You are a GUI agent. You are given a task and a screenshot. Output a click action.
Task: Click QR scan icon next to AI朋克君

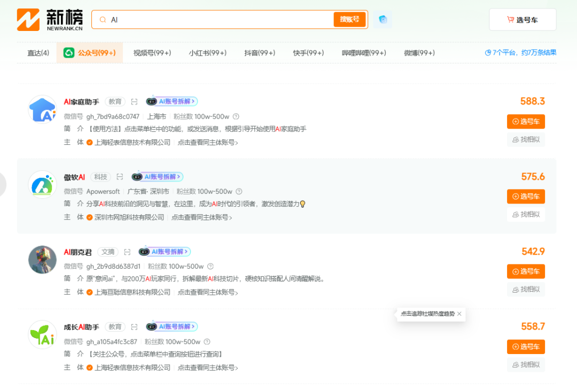point(127,252)
